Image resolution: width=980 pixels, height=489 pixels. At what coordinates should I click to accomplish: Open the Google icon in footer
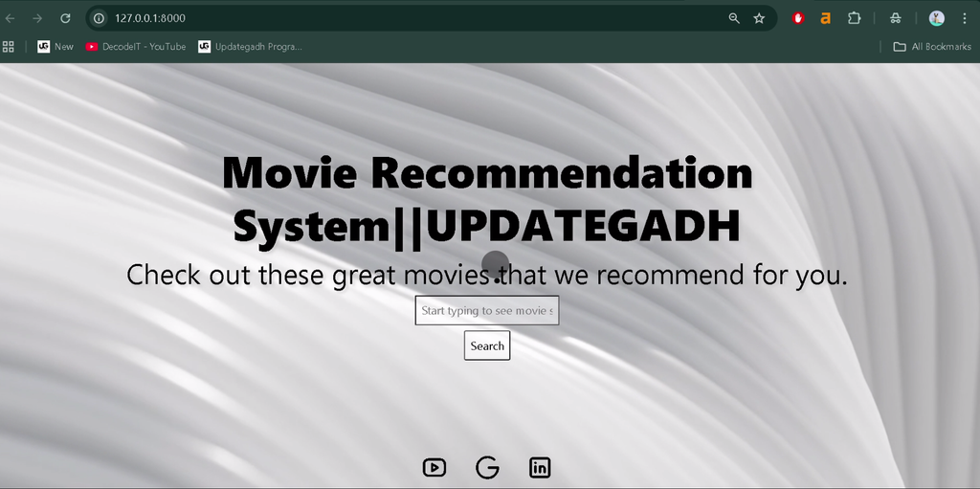click(x=487, y=467)
